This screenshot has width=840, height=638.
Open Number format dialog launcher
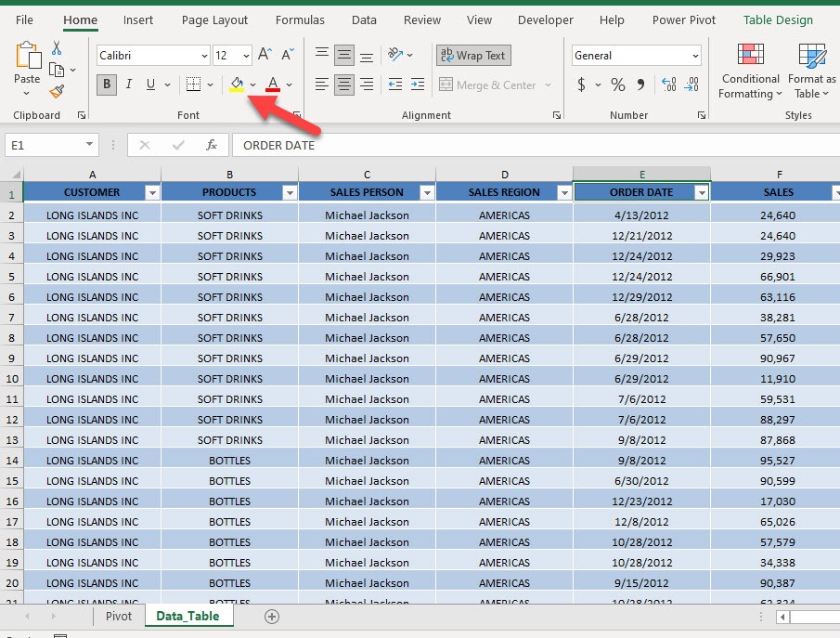(702, 115)
